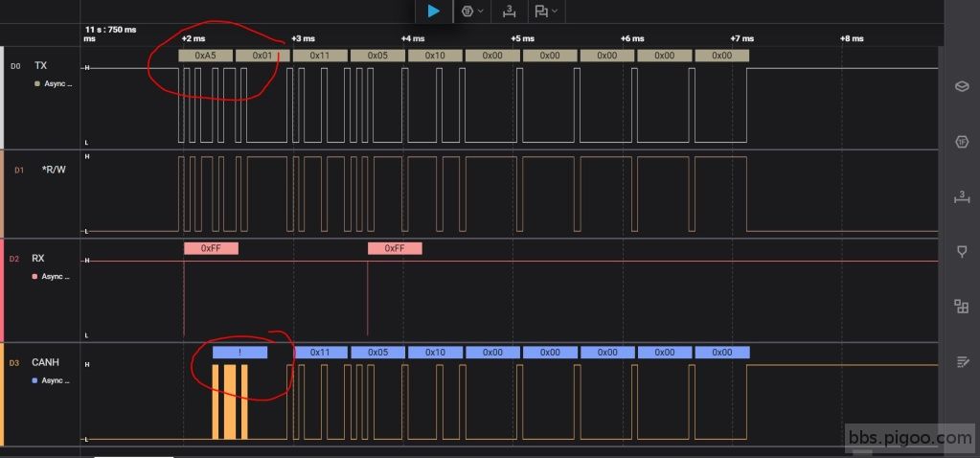Screen dimensions: 980x458
Task: Click the +6 ms mark on the time ruler
Action: (x=632, y=38)
